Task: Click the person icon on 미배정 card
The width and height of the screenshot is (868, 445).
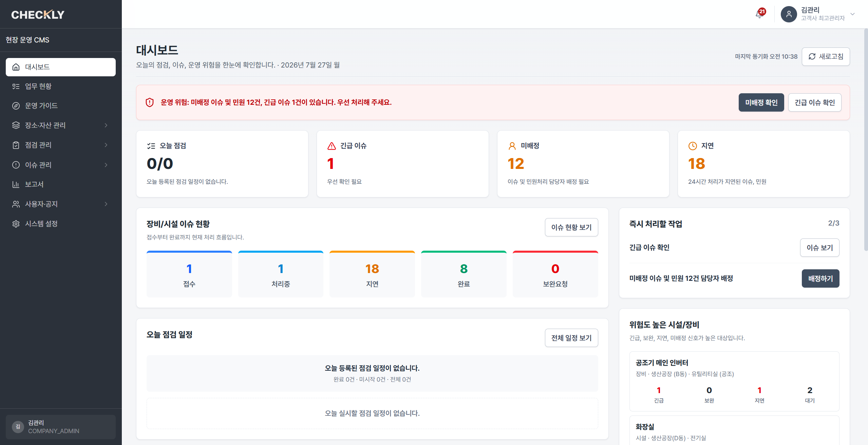Action: pos(512,146)
